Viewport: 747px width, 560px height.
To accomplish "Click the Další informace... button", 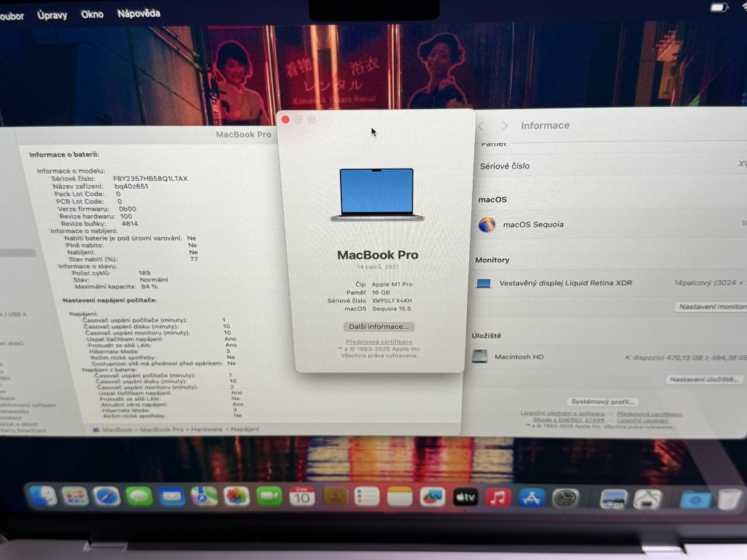I will pyautogui.click(x=379, y=327).
